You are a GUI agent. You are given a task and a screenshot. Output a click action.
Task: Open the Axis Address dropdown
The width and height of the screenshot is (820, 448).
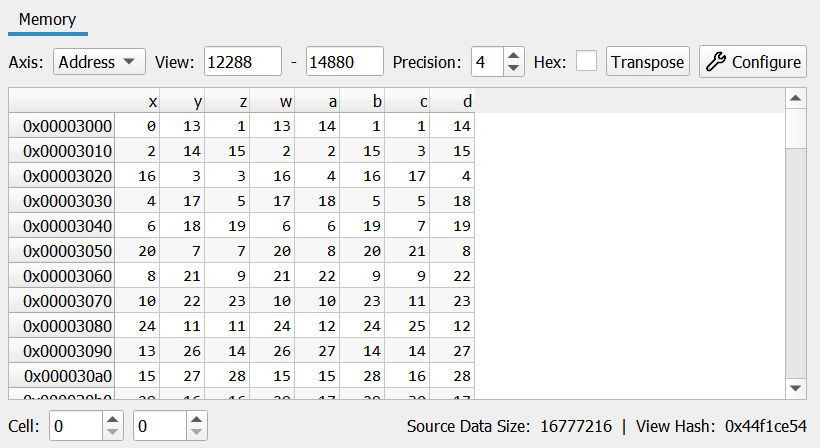coord(99,62)
